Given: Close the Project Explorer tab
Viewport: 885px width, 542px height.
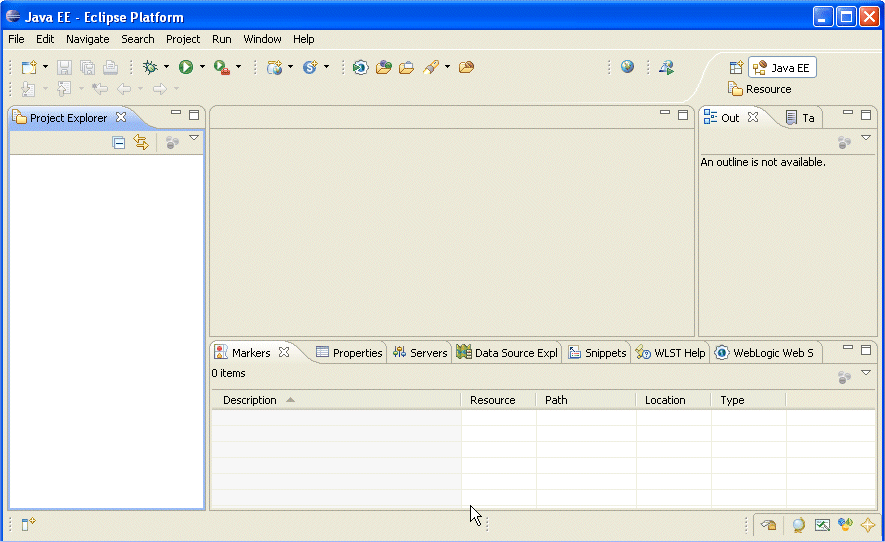Looking at the screenshot, I should coord(121,117).
